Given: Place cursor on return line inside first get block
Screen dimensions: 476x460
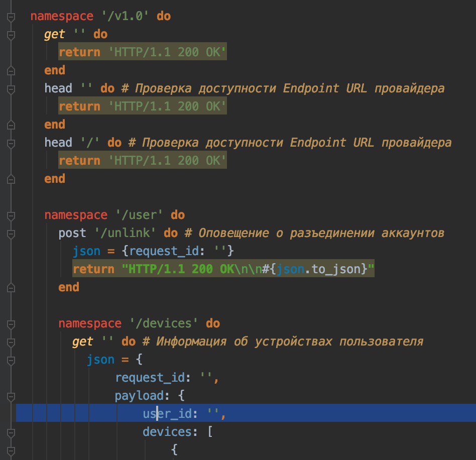Looking at the screenshot, I should click(143, 52).
